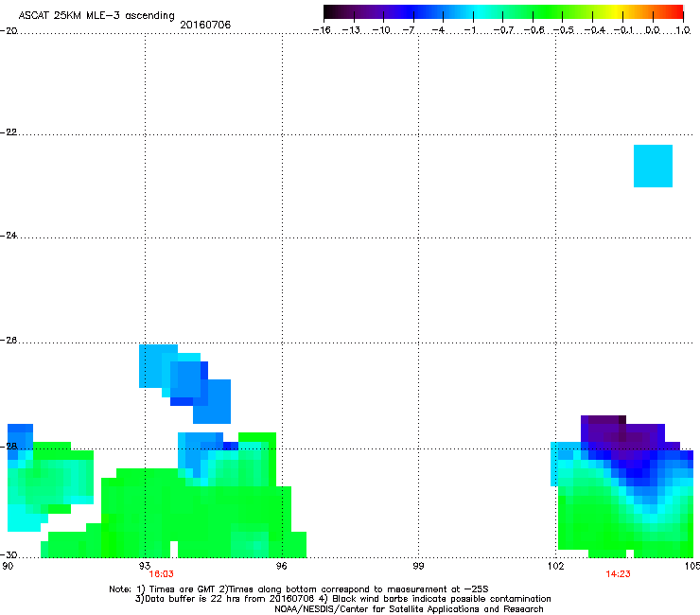Click the note line 'Data buffer is 22 hrs'
Viewport: 700px width, 615px height.
click(x=342, y=599)
